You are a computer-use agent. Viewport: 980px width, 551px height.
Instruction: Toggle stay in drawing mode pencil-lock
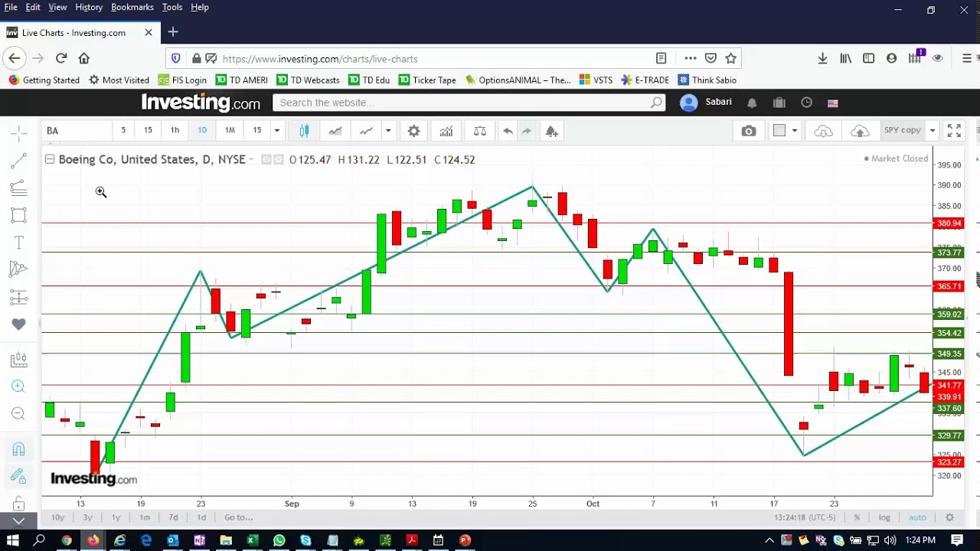pos(19,477)
